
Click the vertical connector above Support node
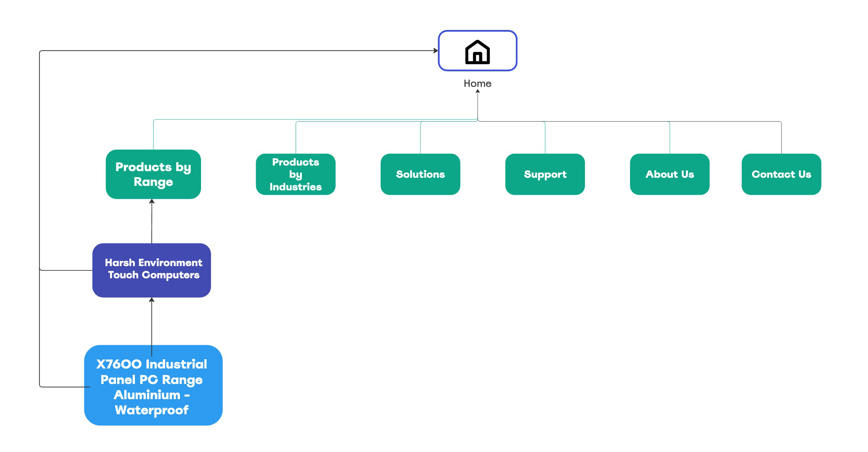[545, 137]
